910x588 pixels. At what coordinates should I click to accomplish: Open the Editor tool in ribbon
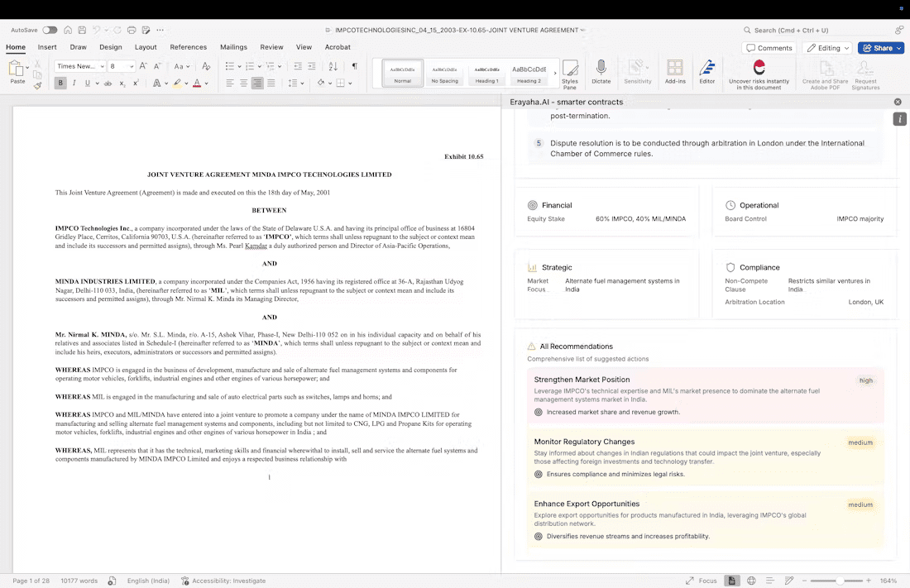[706, 69]
